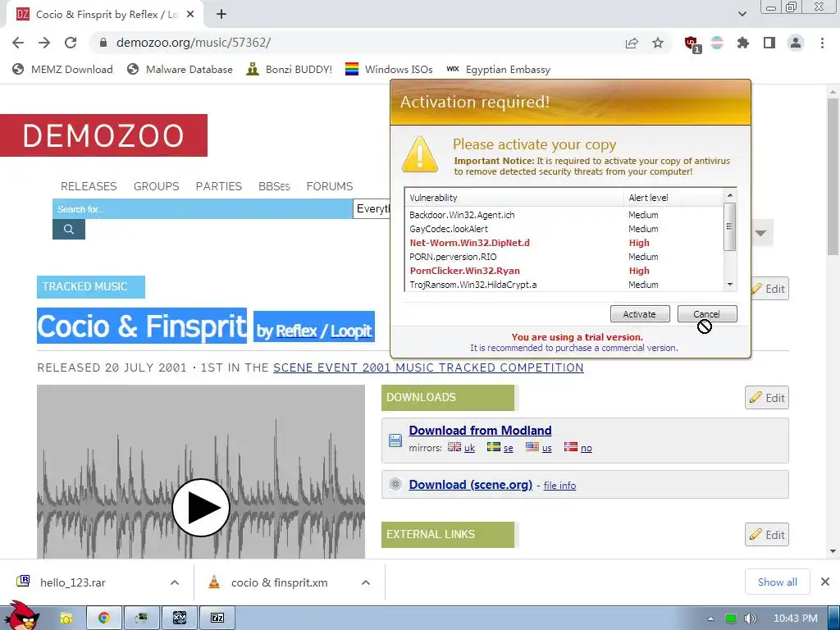Click the floppy disk icon beside Modland download
Screen dimensions: 840x630
(395, 441)
